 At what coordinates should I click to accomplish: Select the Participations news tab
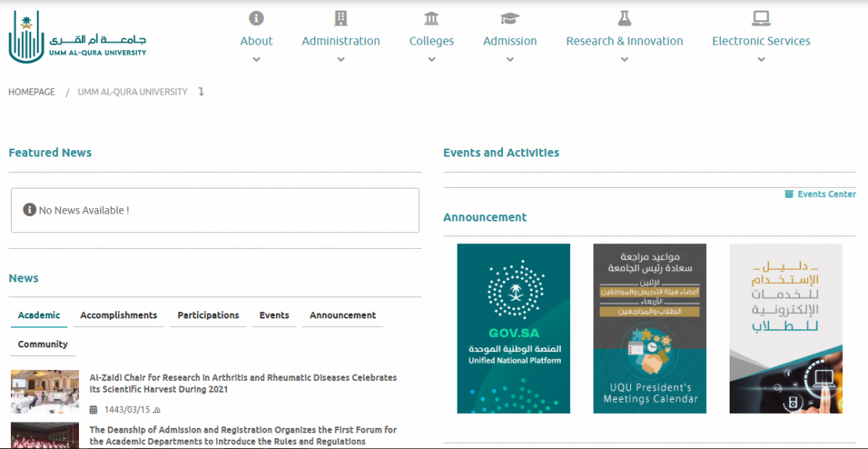pyautogui.click(x=208, y=315)
